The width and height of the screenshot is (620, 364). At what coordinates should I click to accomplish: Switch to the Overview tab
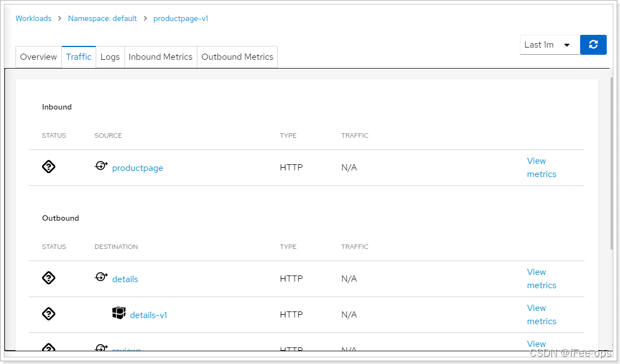(x=38, y=57)
